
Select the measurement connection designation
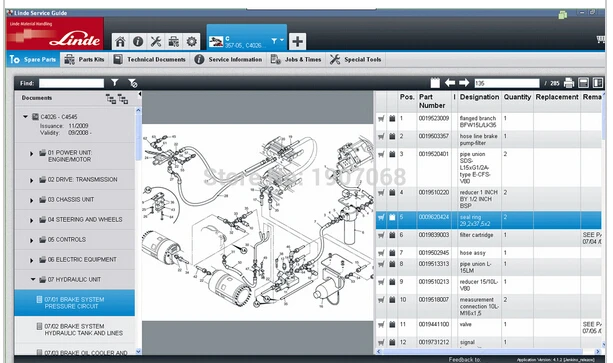coord(479,306)
